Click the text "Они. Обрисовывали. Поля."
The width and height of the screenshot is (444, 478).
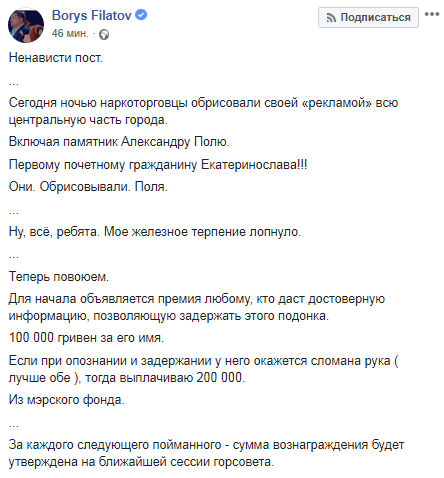88,187
